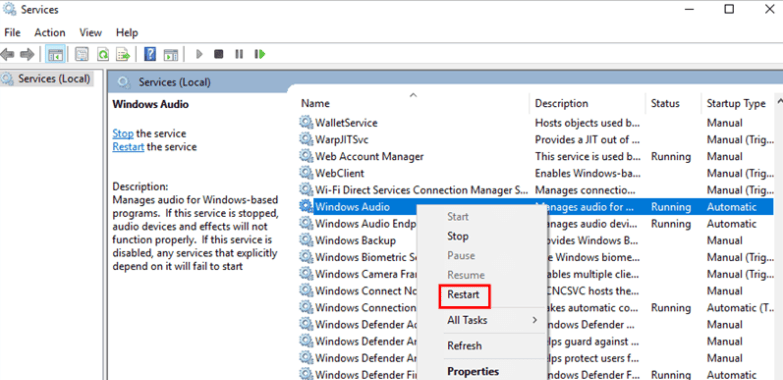Screen dimensions: 783x380
Task: Toggle Show/Hide Console Tree toolbar icon
Action: 54,54
